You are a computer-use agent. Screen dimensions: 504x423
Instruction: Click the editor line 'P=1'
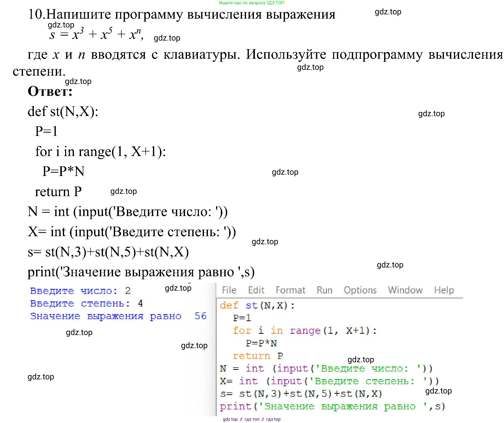[242, 318]
